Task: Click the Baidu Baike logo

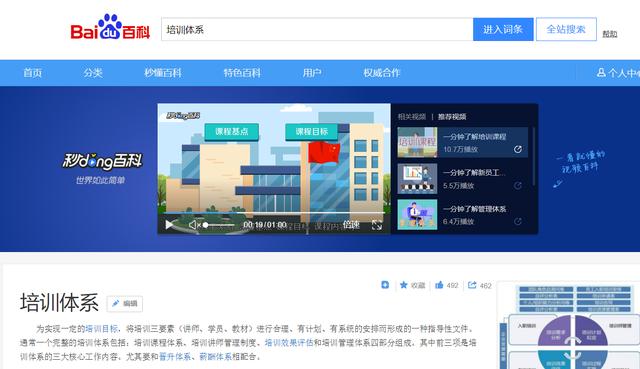Action: pos(110,27)
